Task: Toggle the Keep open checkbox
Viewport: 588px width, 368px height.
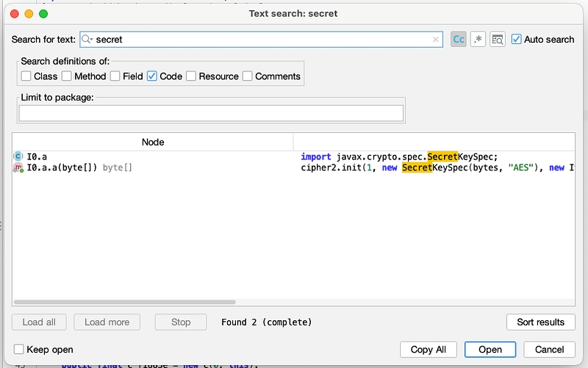Action: tap(20, 350)
